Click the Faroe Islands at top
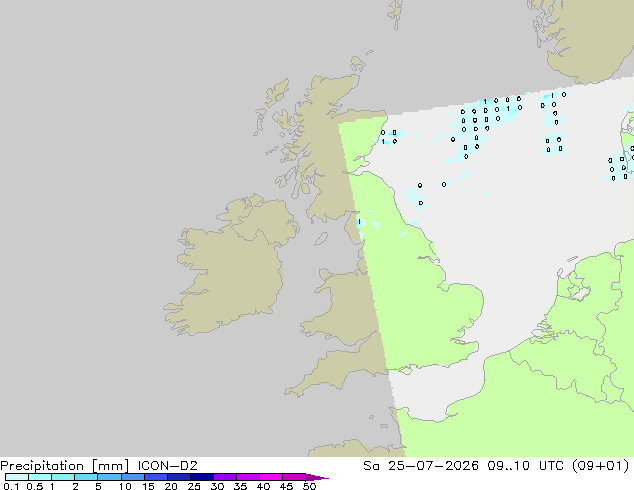Viewport: 634px width, 490px height. [x=395, y=14]
